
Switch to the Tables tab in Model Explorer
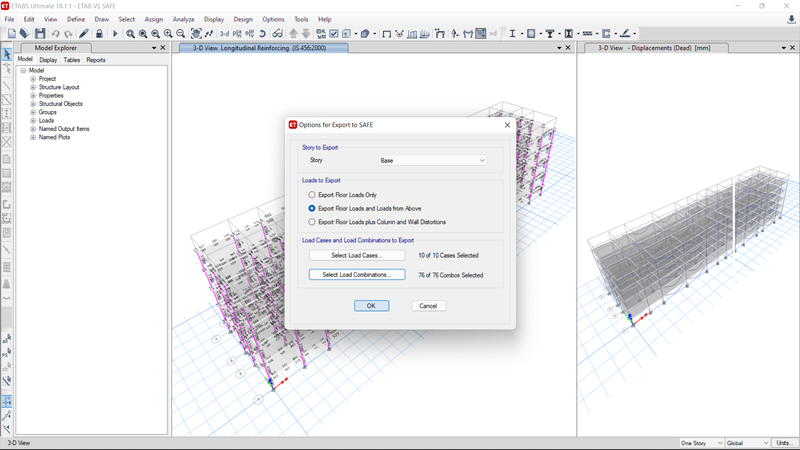click(71, 60)
